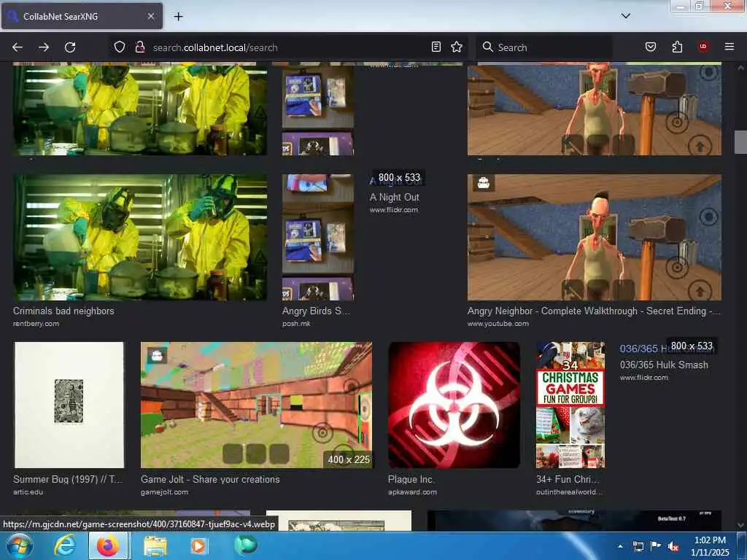View site security lock information

coord(139,47)
